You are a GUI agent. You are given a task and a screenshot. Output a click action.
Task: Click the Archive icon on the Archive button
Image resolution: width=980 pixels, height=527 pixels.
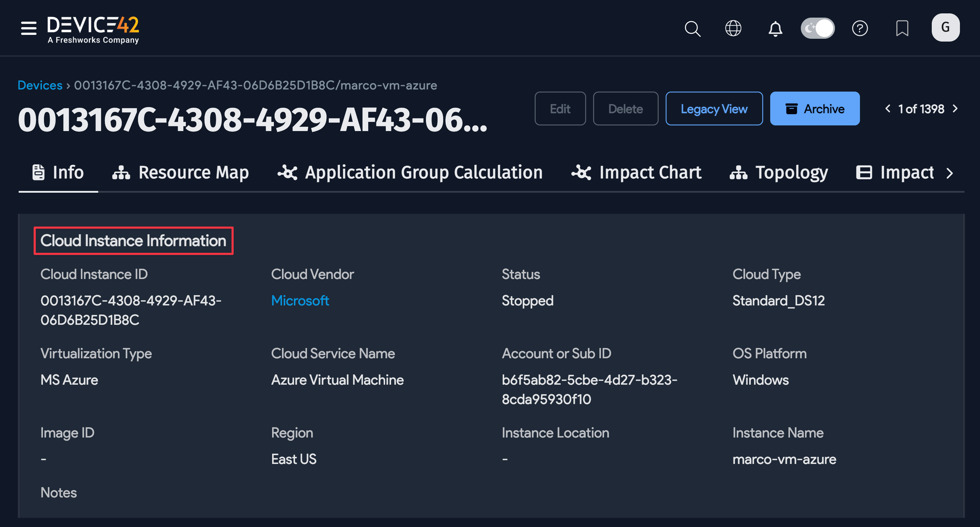point(792,108)
